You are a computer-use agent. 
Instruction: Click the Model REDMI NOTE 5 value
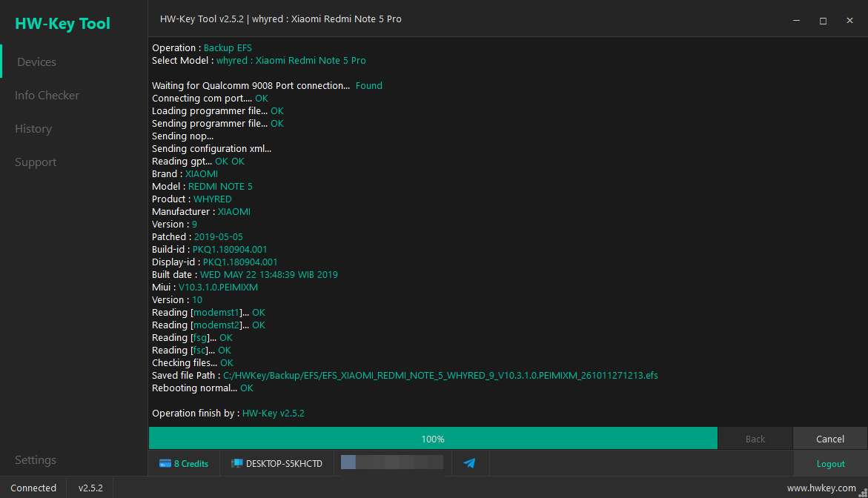click(220, 187)
